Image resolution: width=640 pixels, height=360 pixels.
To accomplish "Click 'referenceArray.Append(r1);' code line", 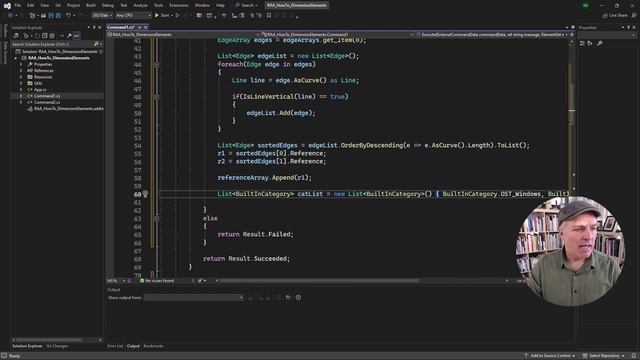I will click(264, 178).
